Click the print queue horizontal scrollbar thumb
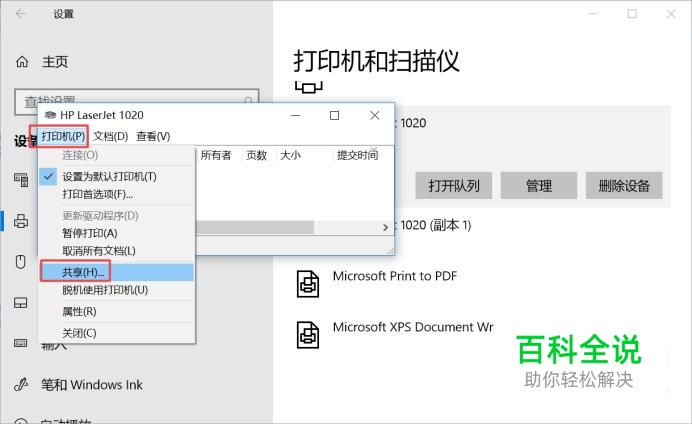The image size is (692, 424). click(255, 228)
